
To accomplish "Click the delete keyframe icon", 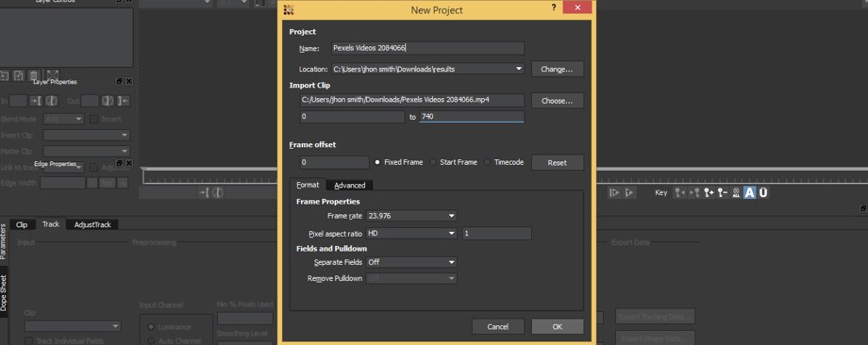I will coord(722,192).
